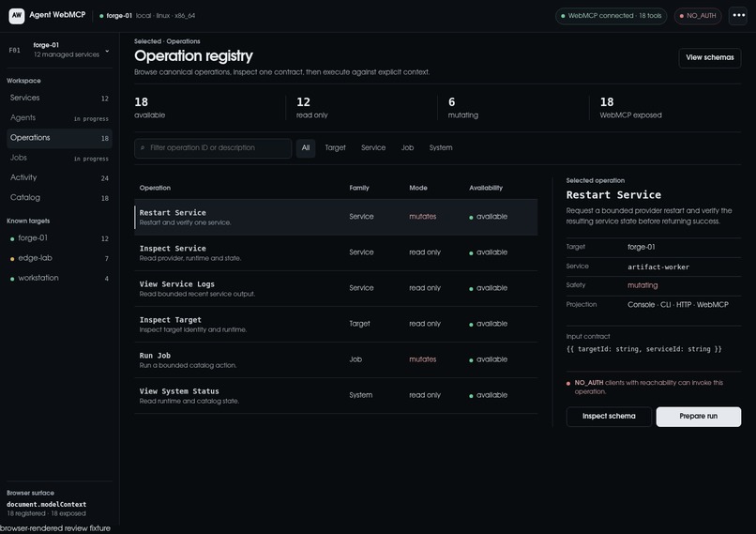Click the mutating safety value

[643, 285]
